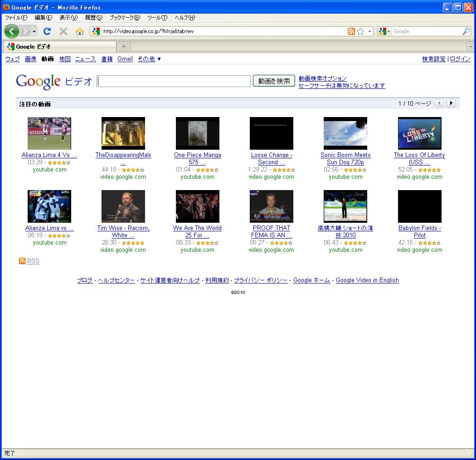
Task: Click the magnifier search icon in search bar
Action: 466,31
